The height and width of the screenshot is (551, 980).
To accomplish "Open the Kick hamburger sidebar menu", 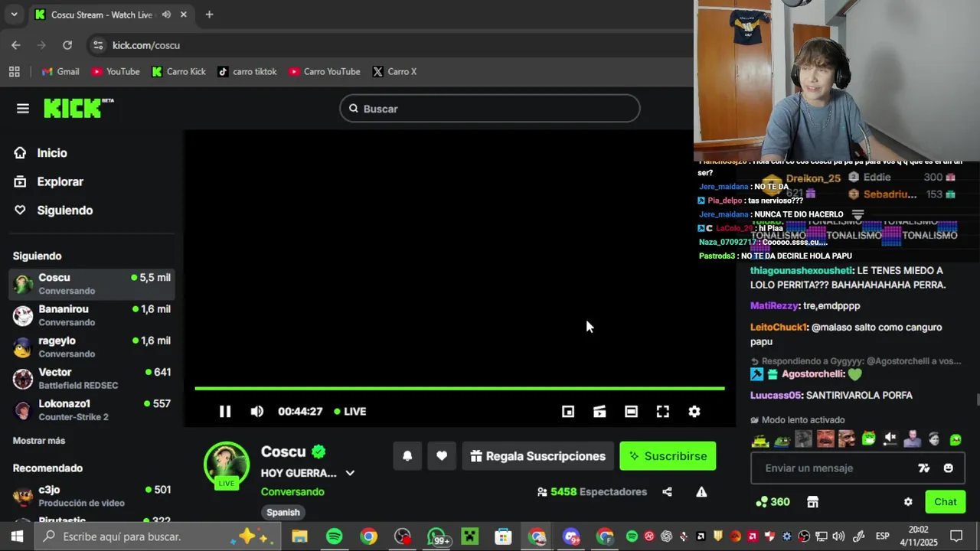I will 23,109.
